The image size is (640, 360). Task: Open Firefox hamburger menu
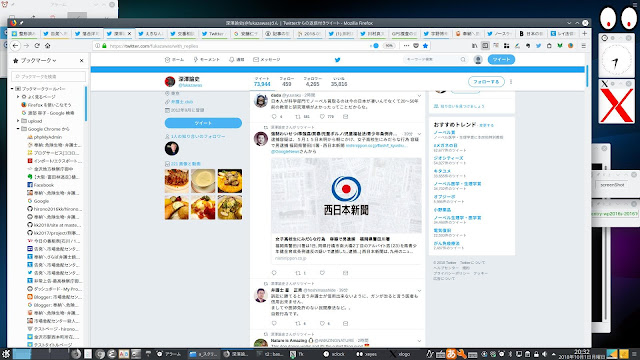tap(584, 46)
